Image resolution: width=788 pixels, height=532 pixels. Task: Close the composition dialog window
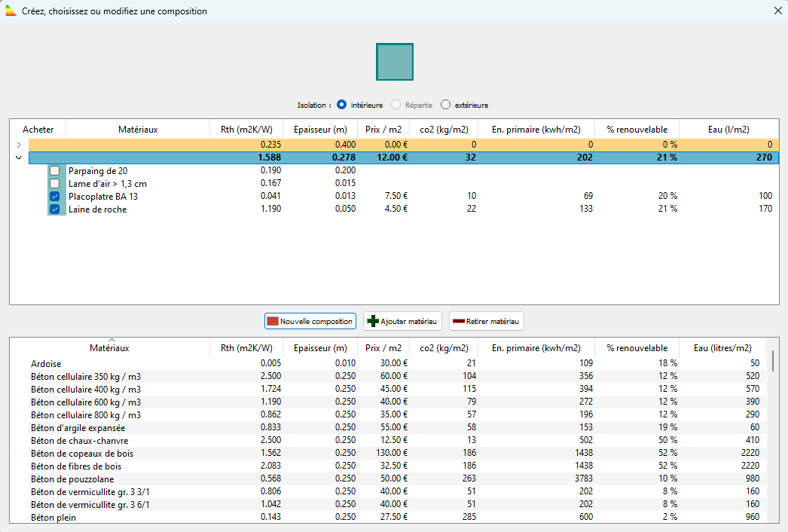tap(777, 11)
